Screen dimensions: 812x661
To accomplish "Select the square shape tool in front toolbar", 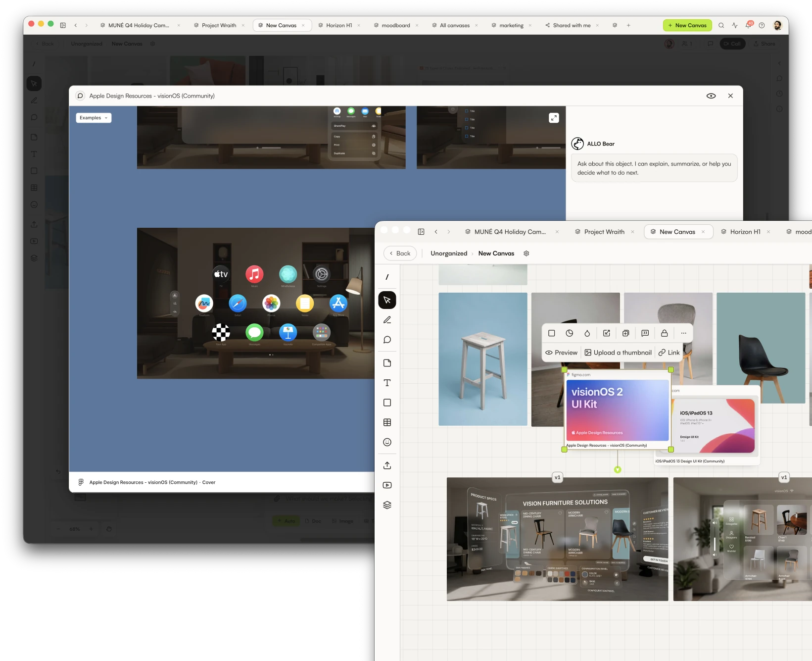I will (x=387, y=403).
